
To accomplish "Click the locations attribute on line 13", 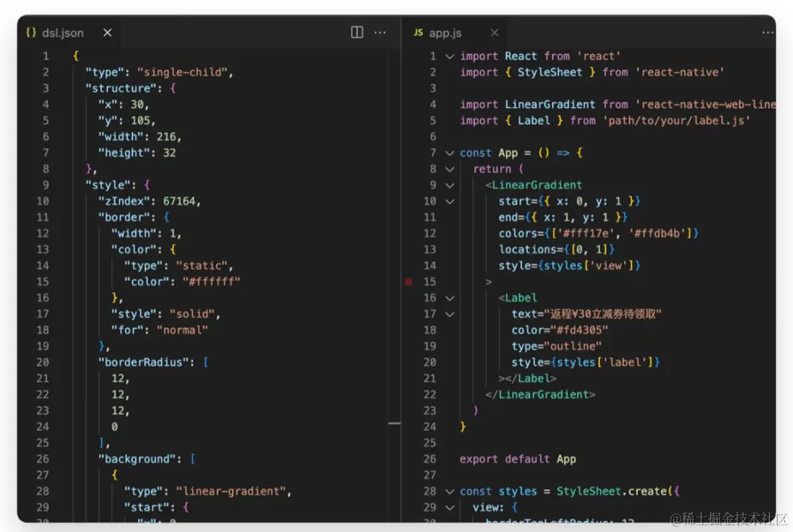I will point(557,249).
